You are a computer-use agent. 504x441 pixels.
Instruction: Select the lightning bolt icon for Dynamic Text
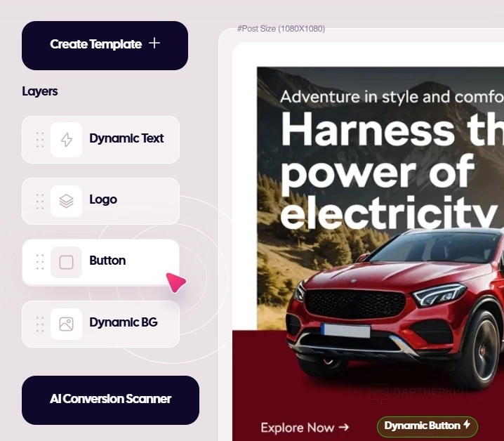tap(67, 140)
